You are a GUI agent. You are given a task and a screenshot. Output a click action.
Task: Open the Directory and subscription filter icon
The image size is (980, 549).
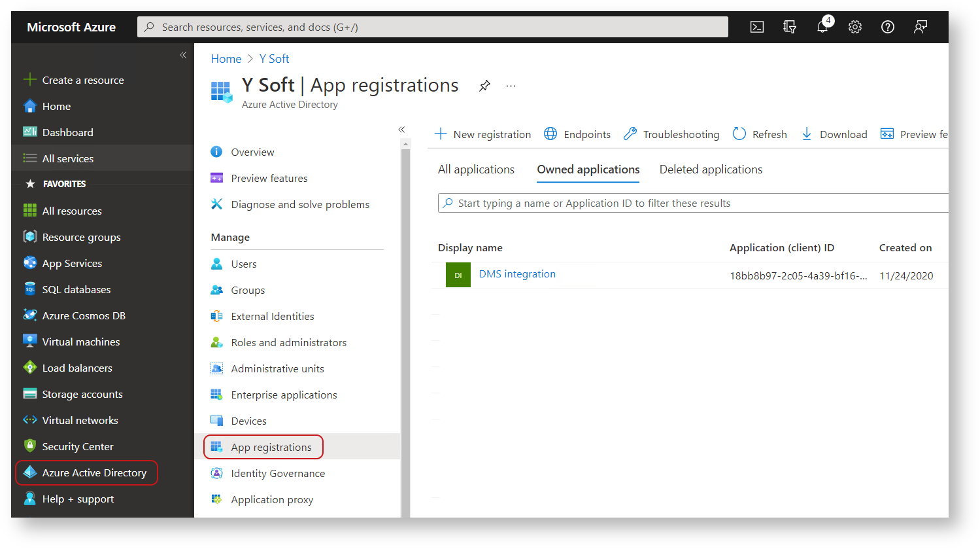[790, 27]
